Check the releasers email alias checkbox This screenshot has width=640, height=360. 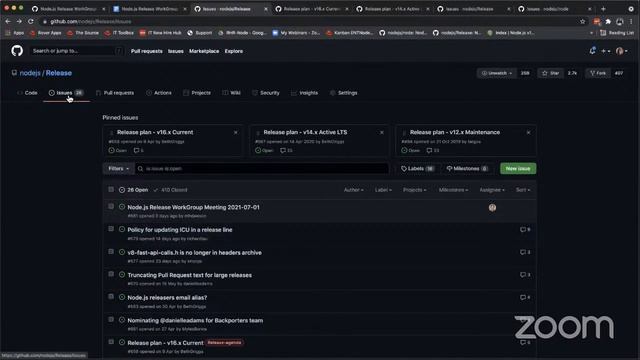click(x=111, y=297)
